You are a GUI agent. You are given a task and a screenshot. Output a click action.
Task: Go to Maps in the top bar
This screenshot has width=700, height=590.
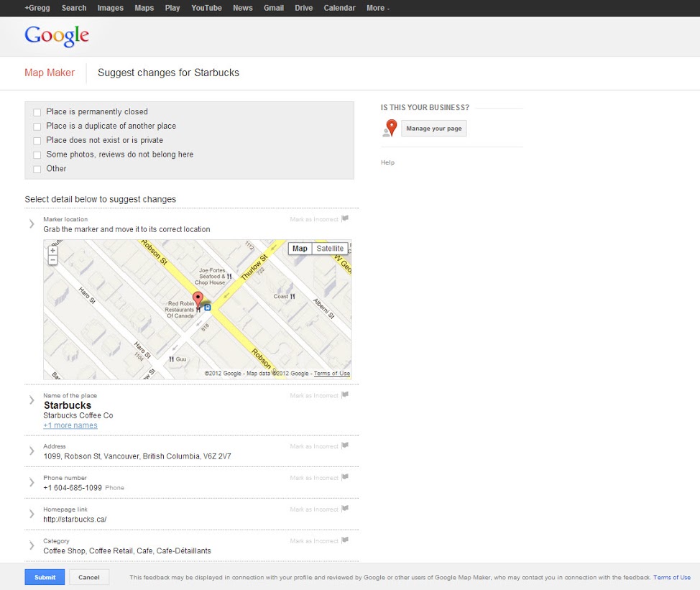coord(144,8)
